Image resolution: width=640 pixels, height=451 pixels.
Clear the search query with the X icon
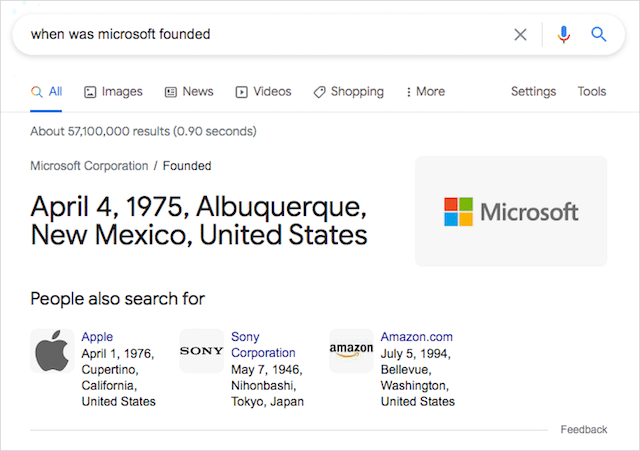point(520,35)
